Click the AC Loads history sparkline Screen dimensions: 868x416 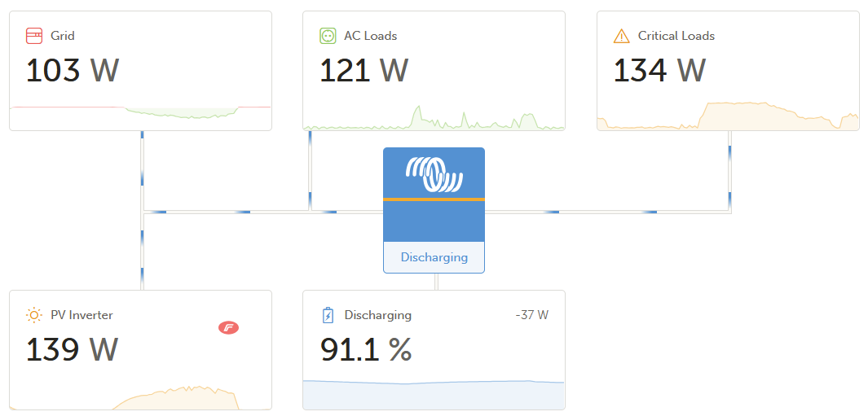click(434, 117)
